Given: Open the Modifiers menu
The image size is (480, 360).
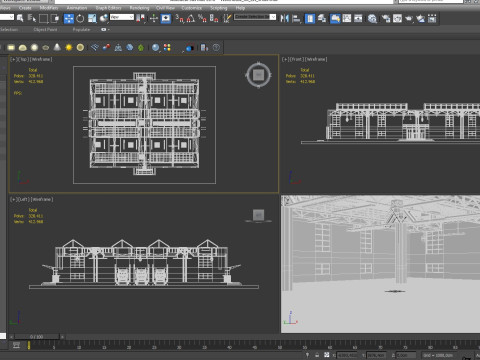Looking at the screenshot, I should tap(49, 8).
